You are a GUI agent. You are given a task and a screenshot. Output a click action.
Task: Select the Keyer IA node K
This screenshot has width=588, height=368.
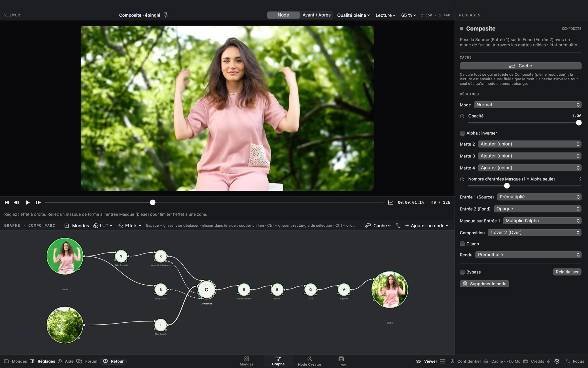(x=161, y=256)
